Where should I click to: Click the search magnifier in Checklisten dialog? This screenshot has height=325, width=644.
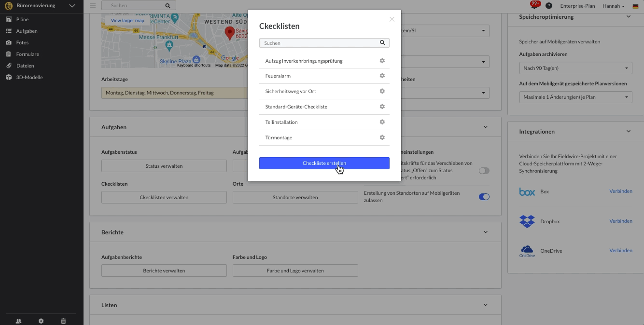(x=382, y=43)
